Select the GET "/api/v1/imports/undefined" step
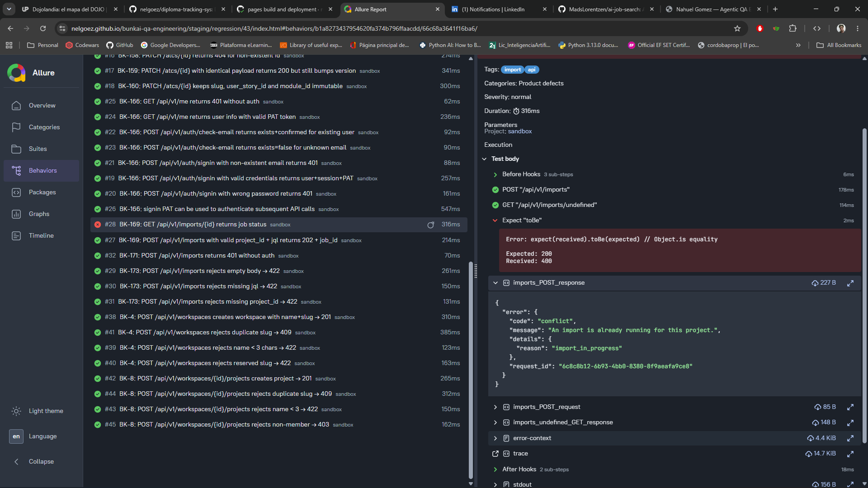 pos(549,205)
